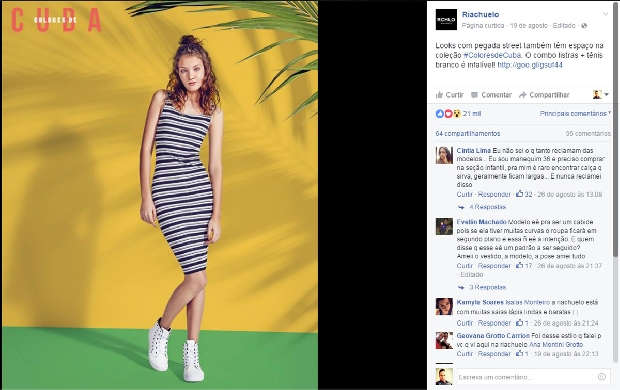Open the goo.gl shortened link in the post

coord(530,65)
